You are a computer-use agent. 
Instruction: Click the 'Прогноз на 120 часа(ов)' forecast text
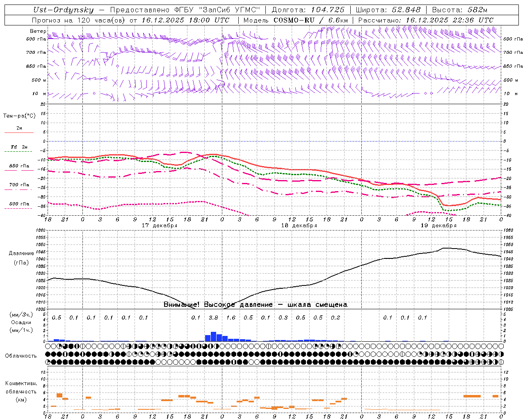pos(79,20)
